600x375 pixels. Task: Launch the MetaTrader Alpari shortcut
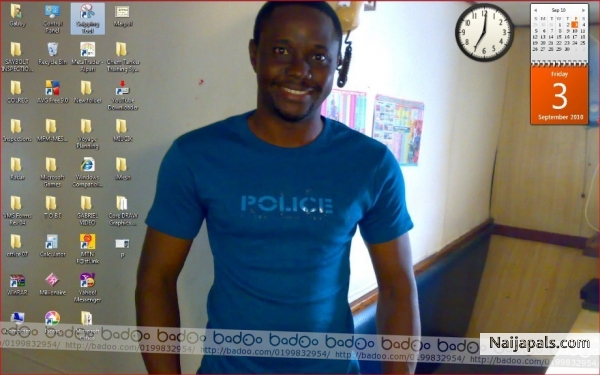pyautogui.click(x=88, y=57)
